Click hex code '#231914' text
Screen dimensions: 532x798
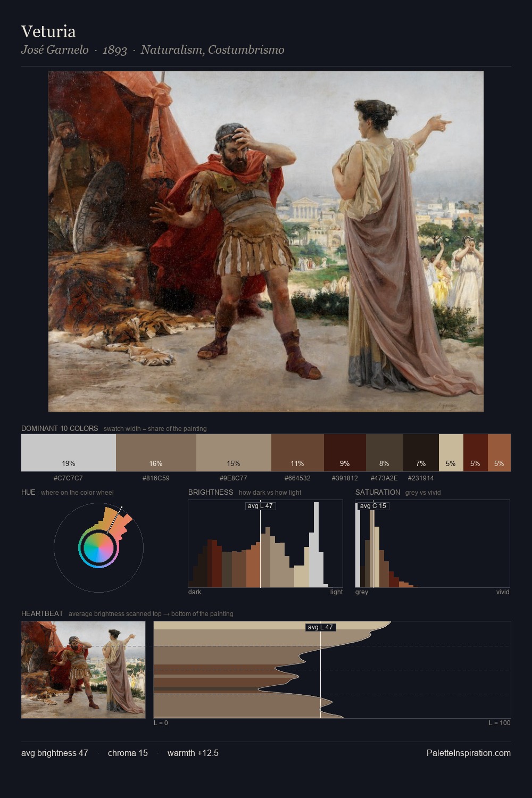click(421, 478)
